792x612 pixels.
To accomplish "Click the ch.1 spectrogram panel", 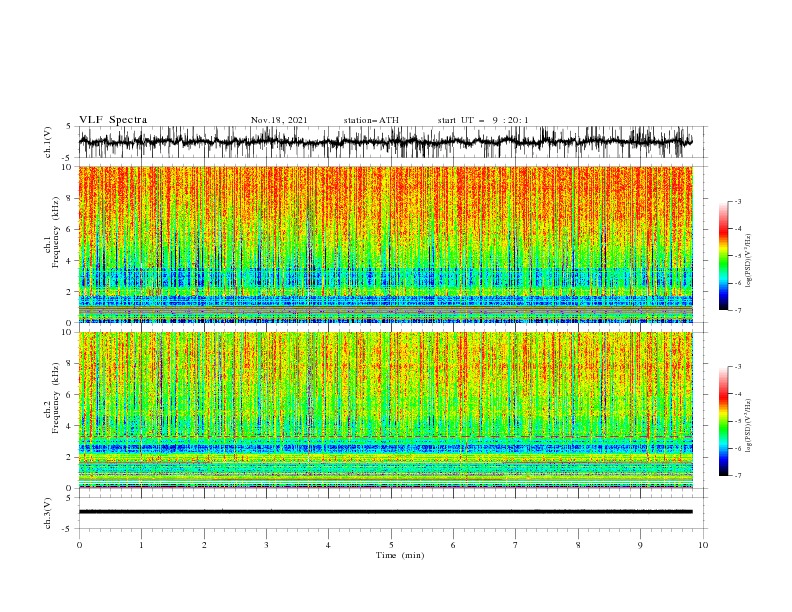I will pos(386,244).
